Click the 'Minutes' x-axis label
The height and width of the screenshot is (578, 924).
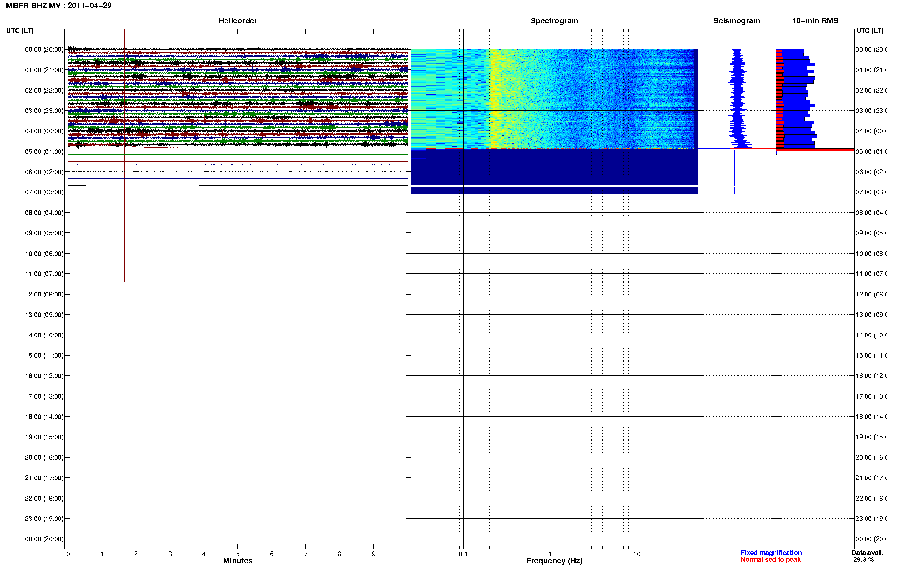[x=237, y=561]
